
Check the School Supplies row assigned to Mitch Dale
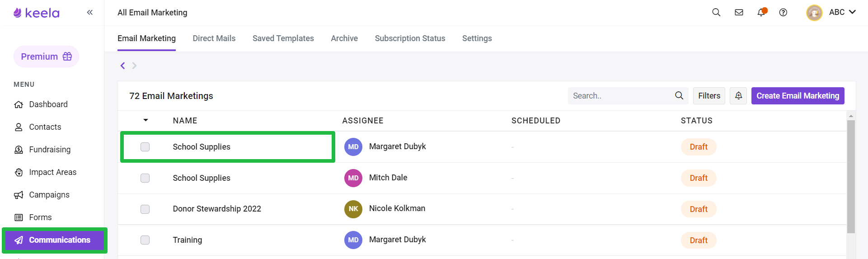[x=145, y=178]
